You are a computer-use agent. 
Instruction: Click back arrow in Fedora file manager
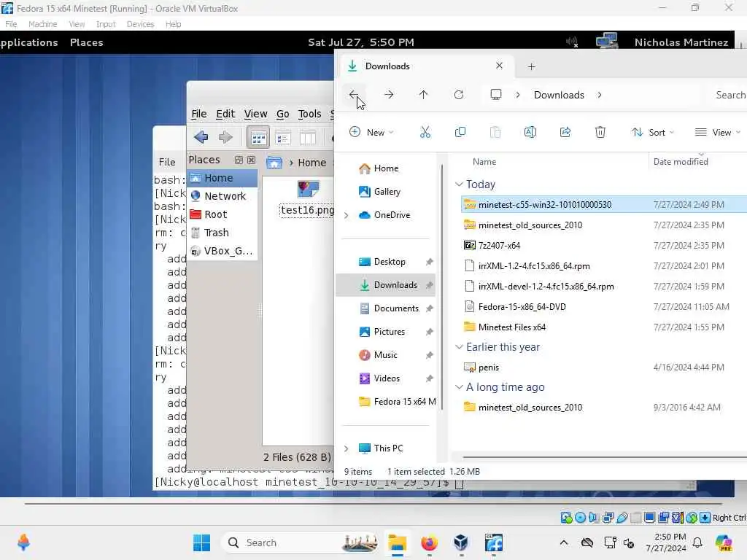[x=201, y=137]
